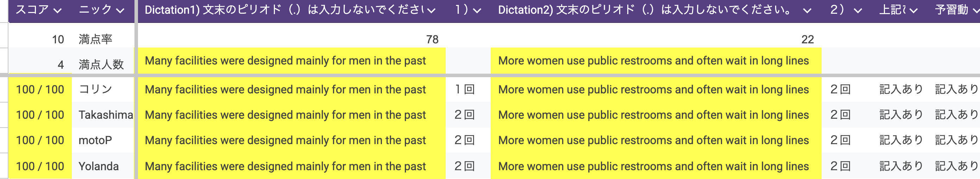Open the ニック column filter dropdown

click(x=120, y=10)
